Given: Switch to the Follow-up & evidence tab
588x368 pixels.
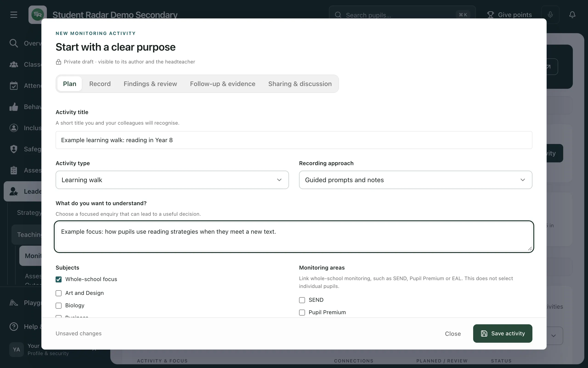Looking at the screenshot, I should 223,84.
